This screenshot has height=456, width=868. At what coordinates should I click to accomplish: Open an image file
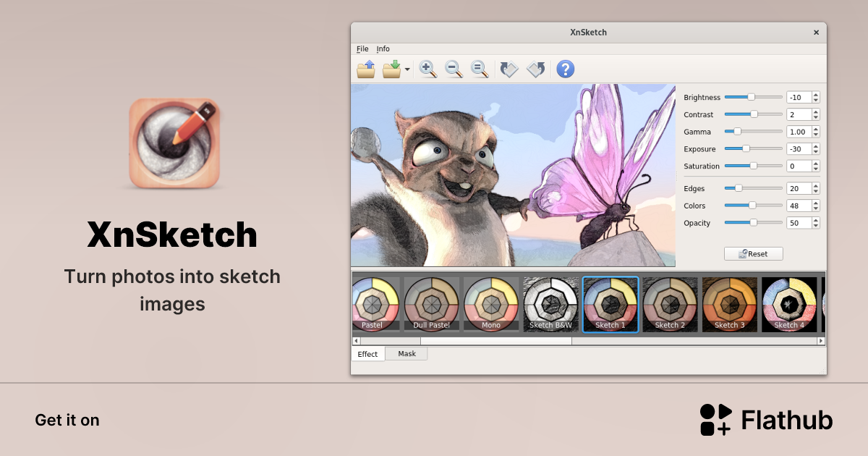pos(366,69)
